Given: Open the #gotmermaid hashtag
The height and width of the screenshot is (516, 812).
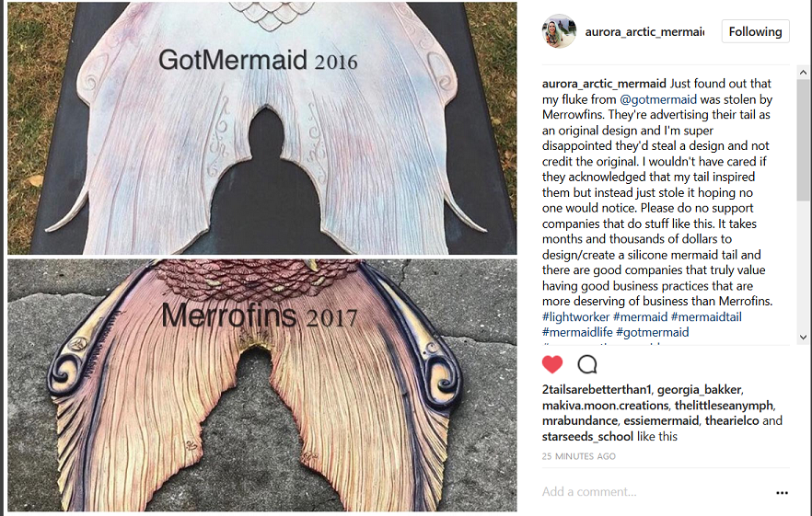Looking at the screenshot, I should click(653, 332).
